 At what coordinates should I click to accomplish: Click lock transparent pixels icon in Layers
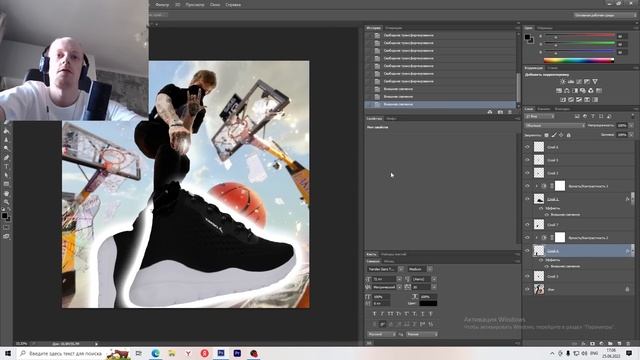click(546, 135)
